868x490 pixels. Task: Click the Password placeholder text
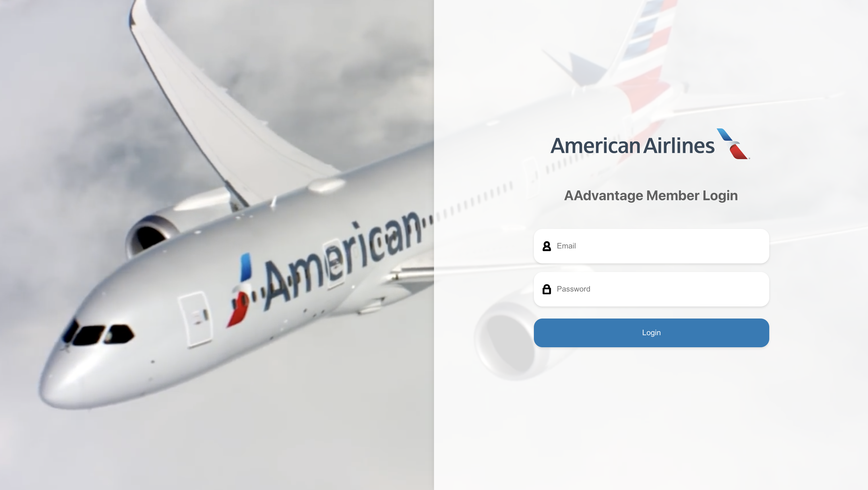coord(573,289)
